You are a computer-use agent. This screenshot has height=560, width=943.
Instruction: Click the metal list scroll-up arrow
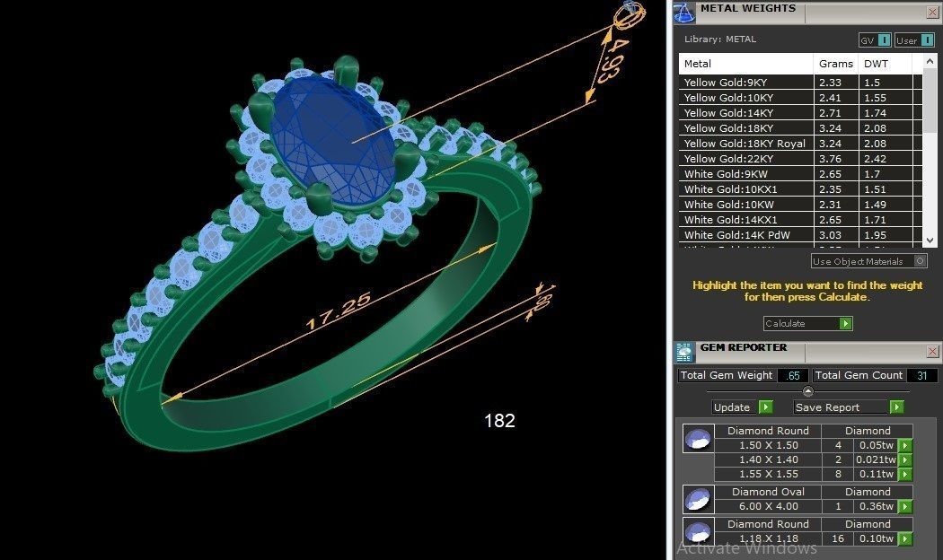click(x=930, y=61)
